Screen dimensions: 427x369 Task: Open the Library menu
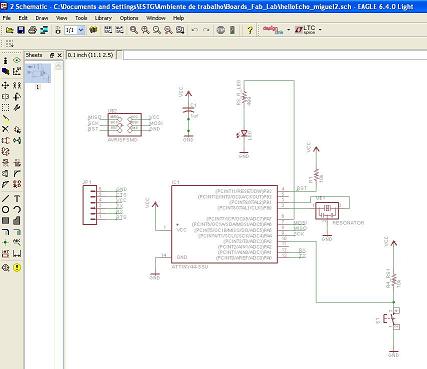pyautogui.click(x=103, y=18)
